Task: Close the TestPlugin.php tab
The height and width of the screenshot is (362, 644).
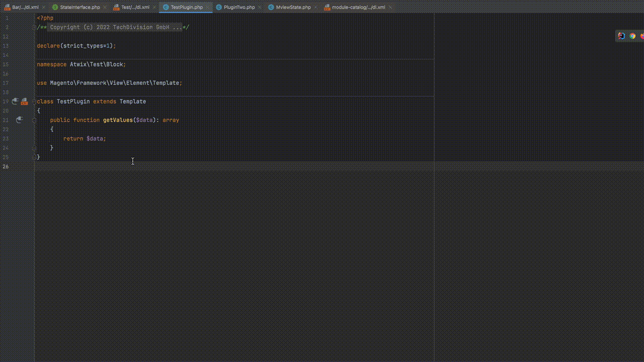Action: 207,8
